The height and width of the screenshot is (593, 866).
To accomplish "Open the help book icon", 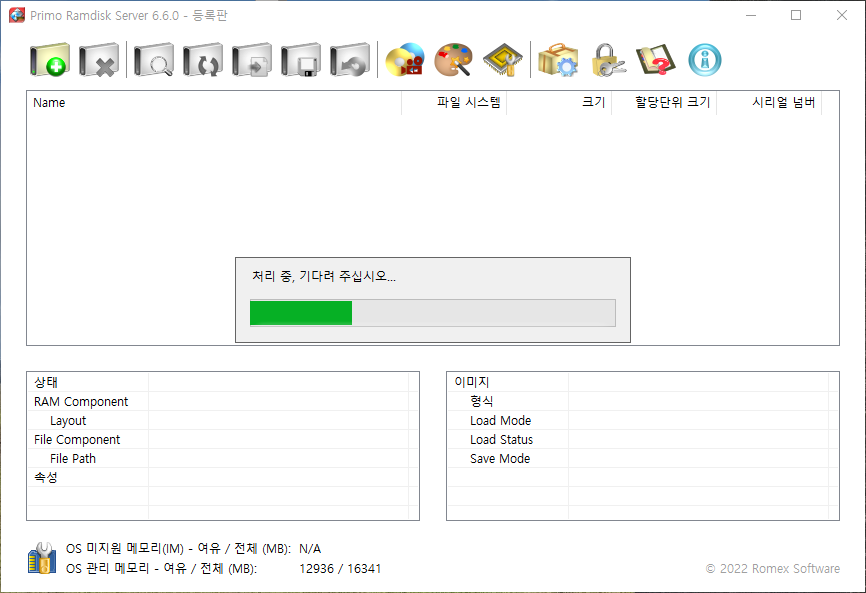I will coord(656,60).
